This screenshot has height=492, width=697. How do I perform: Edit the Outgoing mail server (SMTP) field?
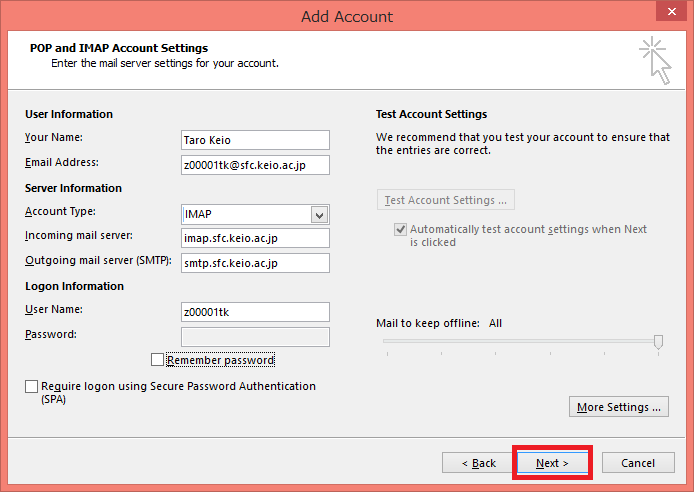point(255,263)
